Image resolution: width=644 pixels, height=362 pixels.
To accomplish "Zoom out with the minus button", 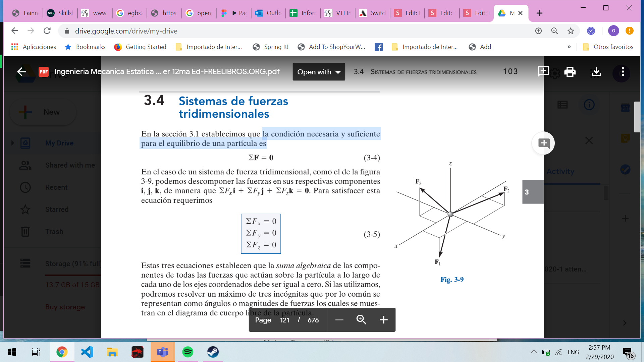I will point(339,320).
